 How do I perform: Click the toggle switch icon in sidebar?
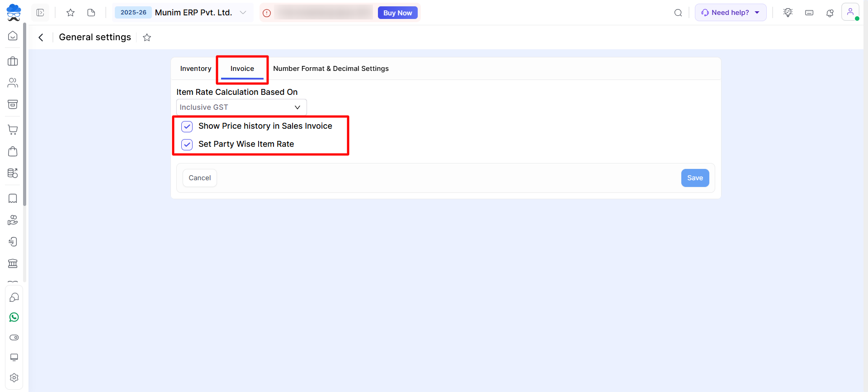[14, 338]
